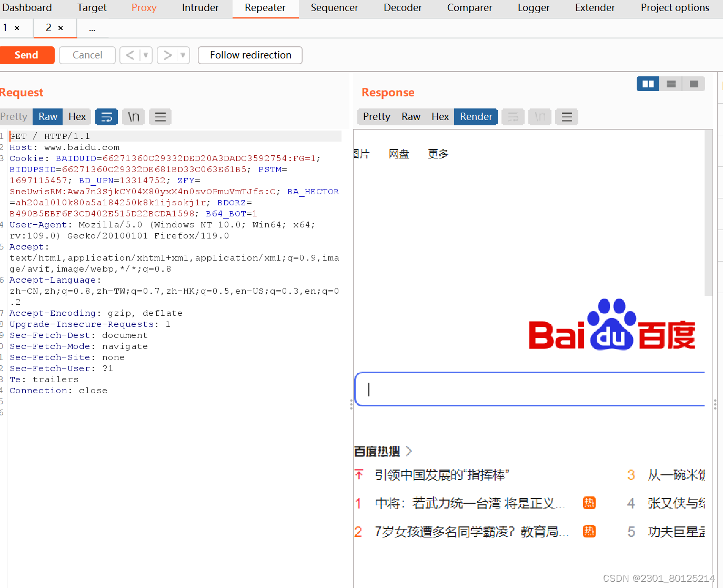723x588 pixels.
Task: Click the Baidu logo in rendered response
Action: 612,324
